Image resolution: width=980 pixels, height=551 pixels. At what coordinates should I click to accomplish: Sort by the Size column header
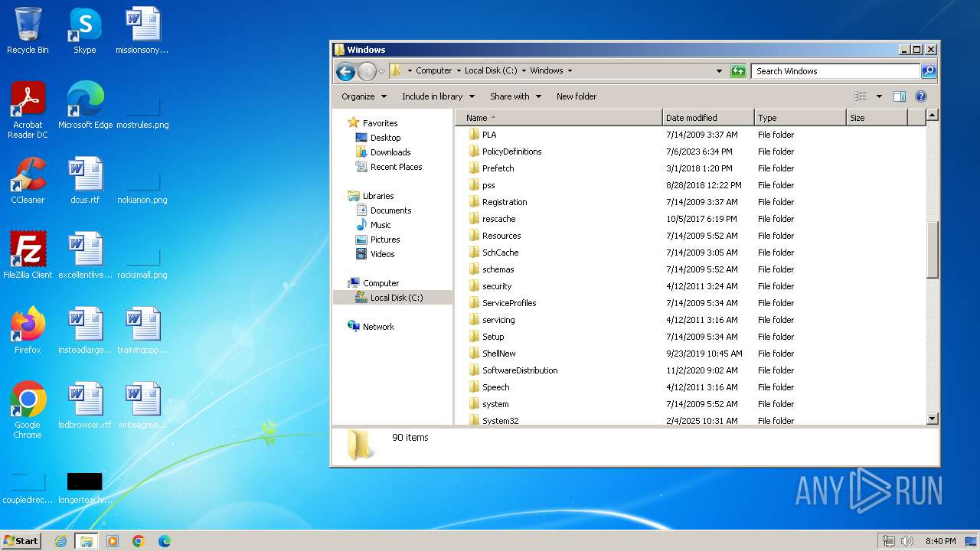pyautogui.click(x=877, y=118)
